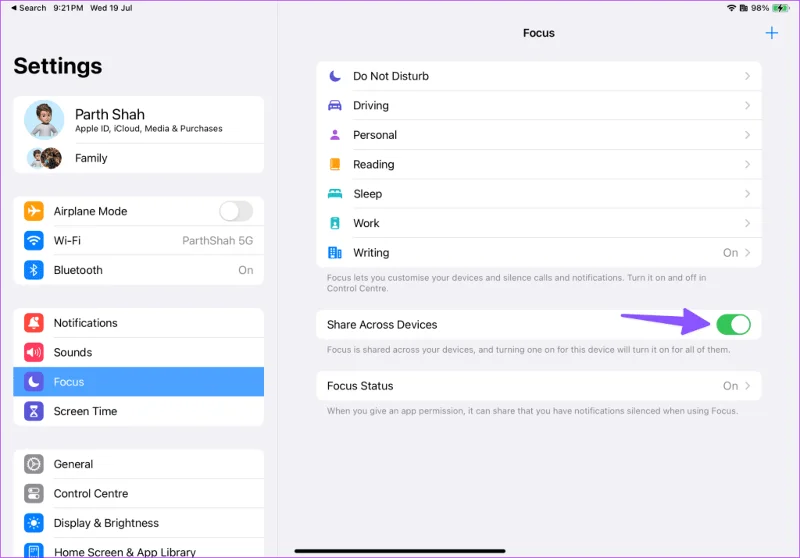Click the "Share Across Devices" label
800x558 pixels.
(x=382, y=324)
